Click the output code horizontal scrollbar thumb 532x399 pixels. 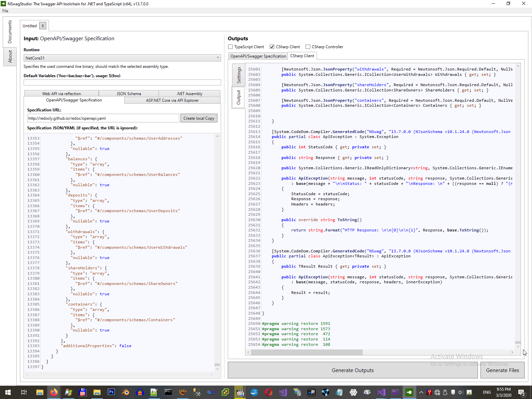(x=307, y=352)
